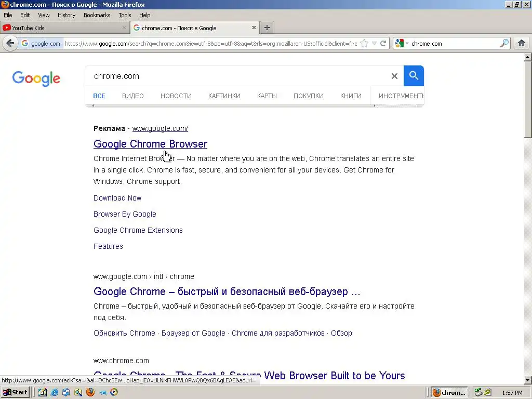Click into the Google search input field

coord(237,76)
